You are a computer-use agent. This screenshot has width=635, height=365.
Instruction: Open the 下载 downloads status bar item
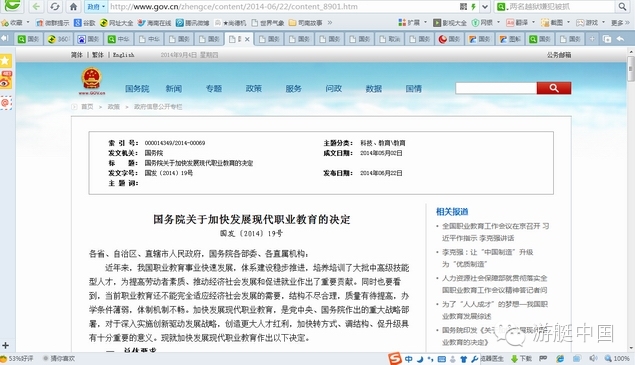click(521, 359)
